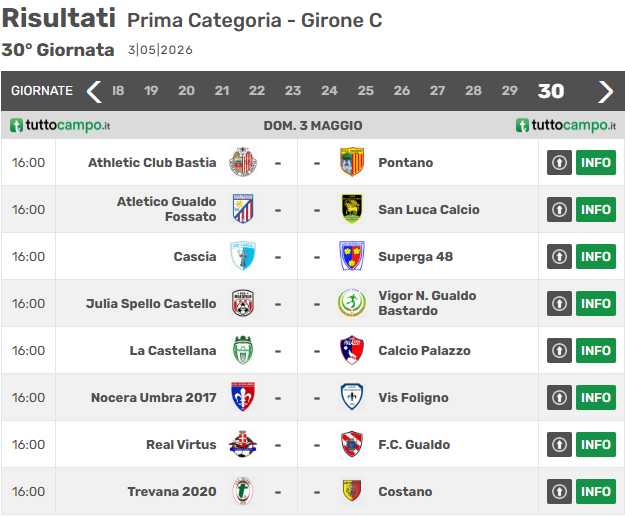The width and height of the screenshot is (625, 517).
Task: Click the San Luca Calcio crest
Action: click(352, 209)
